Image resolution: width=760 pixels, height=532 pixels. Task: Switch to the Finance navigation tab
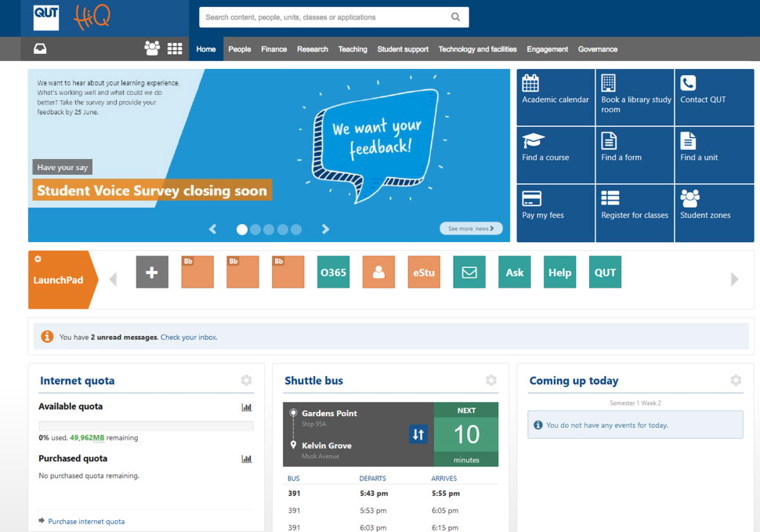(273, 49)
